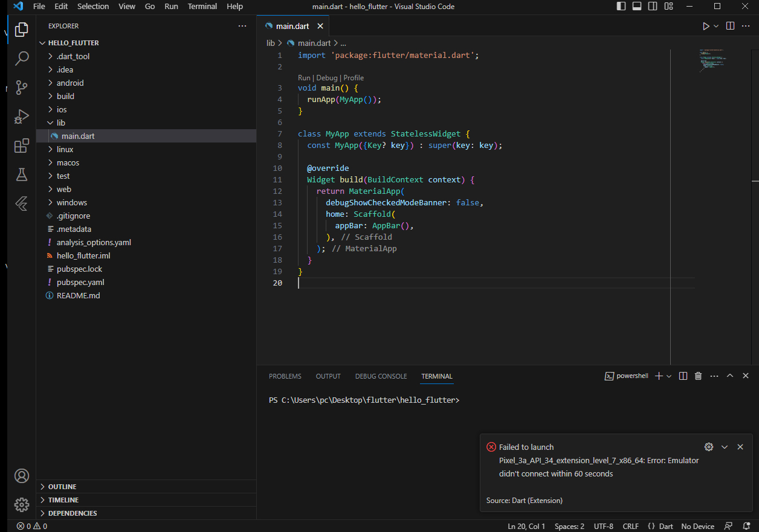Viewport: 759px width, 532px height.
Task: Select main.dart in the file tree
Action: tap(146, 136)
